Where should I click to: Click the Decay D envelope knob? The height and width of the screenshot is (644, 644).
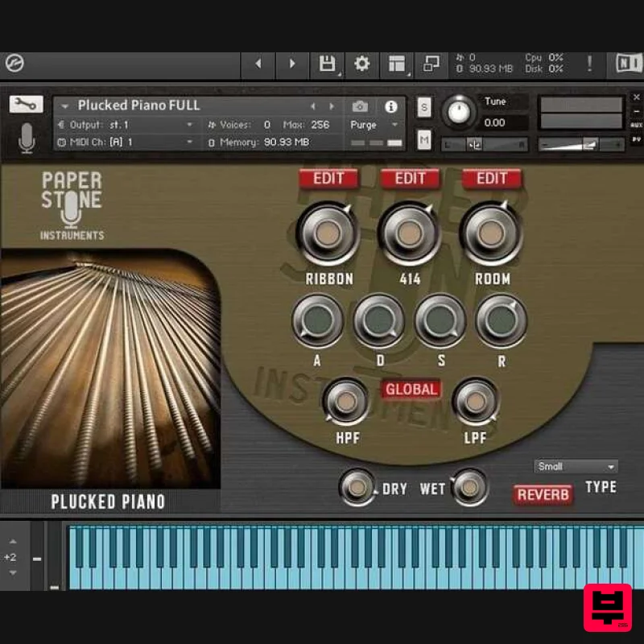[378, 320]
